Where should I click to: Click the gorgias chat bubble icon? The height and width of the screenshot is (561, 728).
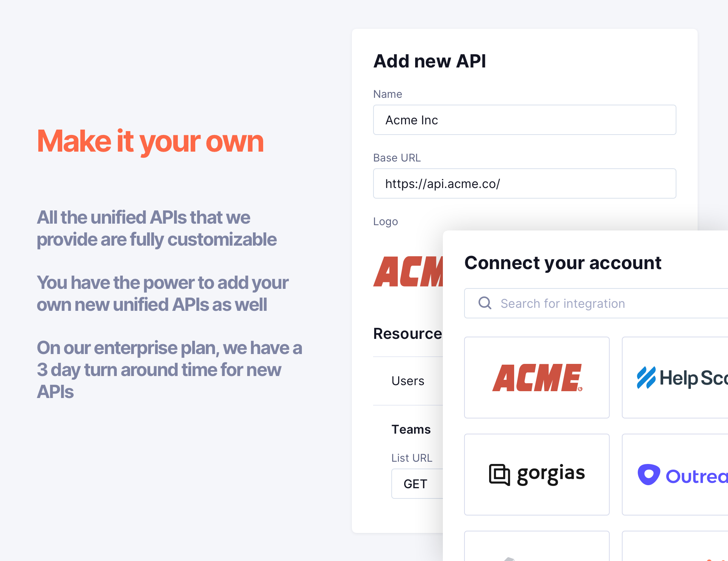coord(499,475)
